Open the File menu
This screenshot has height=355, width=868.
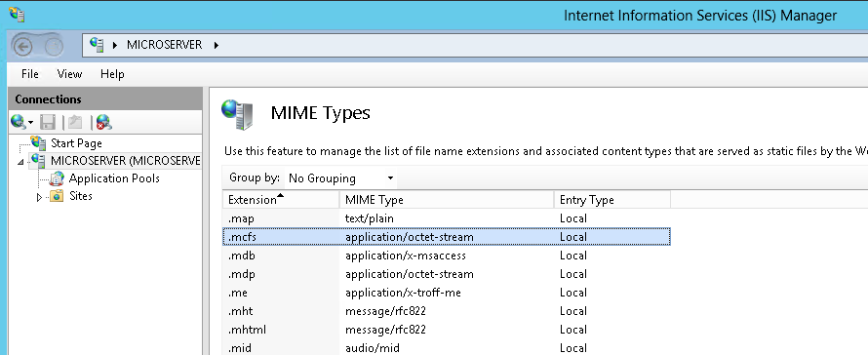coord(30,74)
